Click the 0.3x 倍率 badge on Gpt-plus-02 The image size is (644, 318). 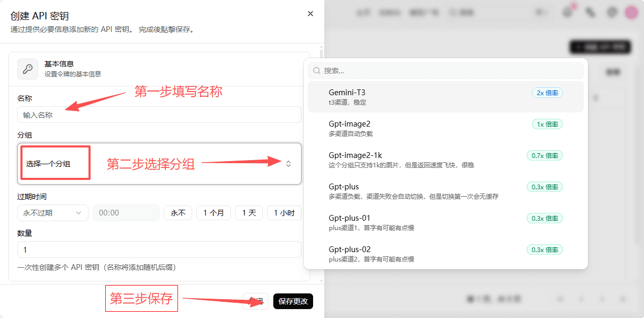pyautogui.click(x=545, y=249)
